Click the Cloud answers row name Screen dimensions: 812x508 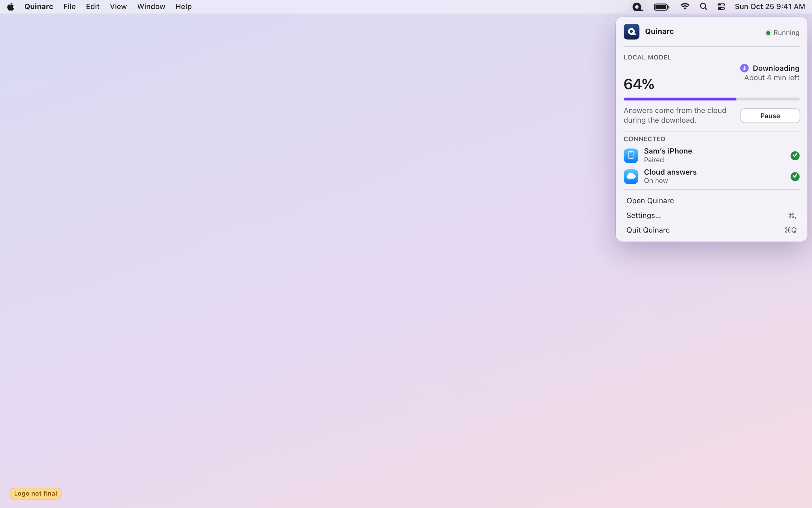(x=670, y=172)
